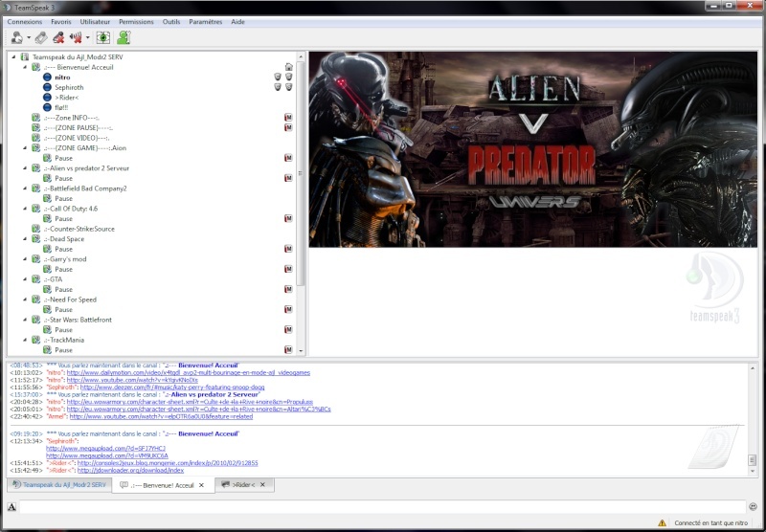Click the warning triangle status bar icon
Image resolution: width=766 pixels, height=532 pixels.
[x=662, y=522]
